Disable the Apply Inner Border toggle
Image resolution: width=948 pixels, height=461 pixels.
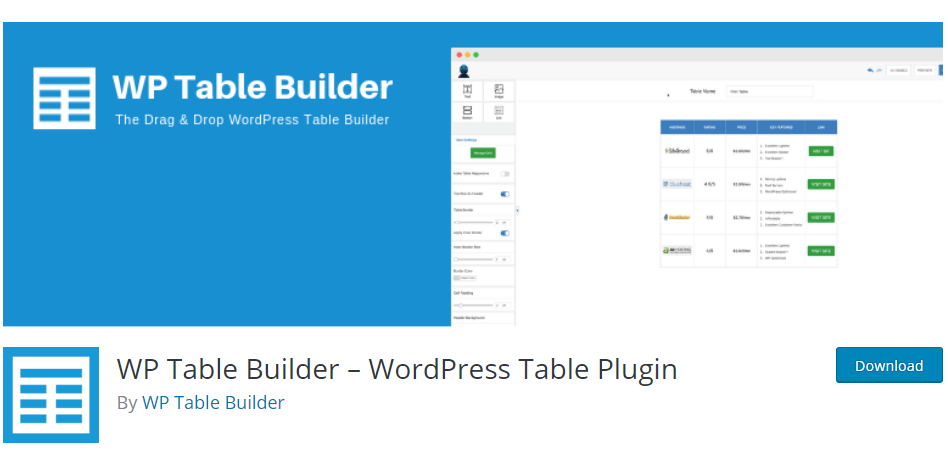(x=505, y=233)
